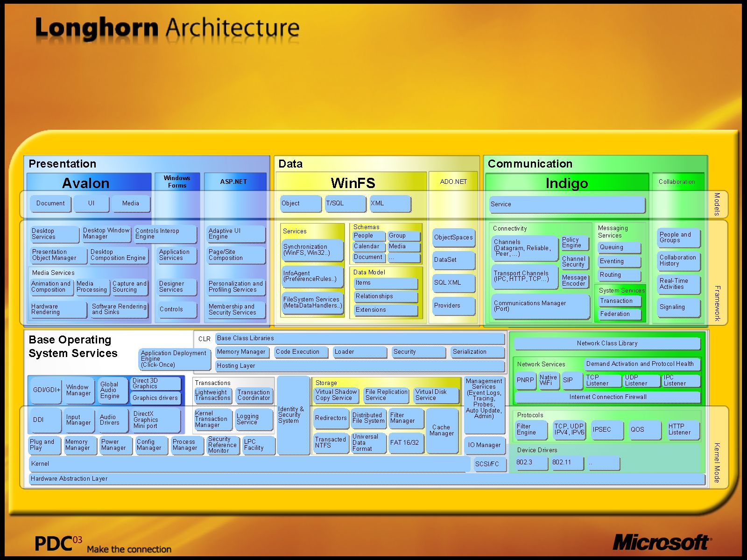Click the PDC03 logo
This screenshot has height=560, width=747.
click(58, 544)
